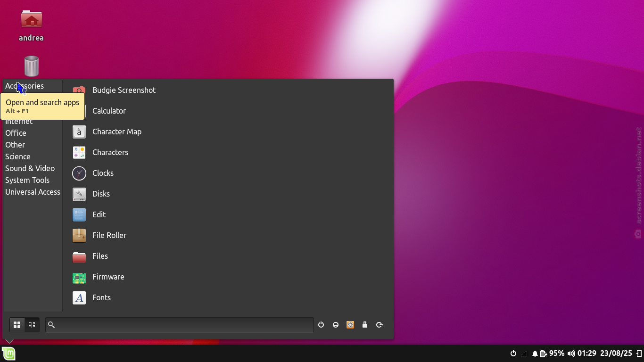Open the Raven sidebar panel icon

pos(639,354)
